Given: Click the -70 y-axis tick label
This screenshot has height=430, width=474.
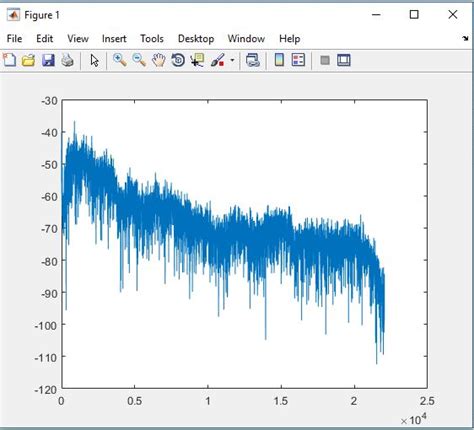Looking at the screenshot, I should 49,229.
